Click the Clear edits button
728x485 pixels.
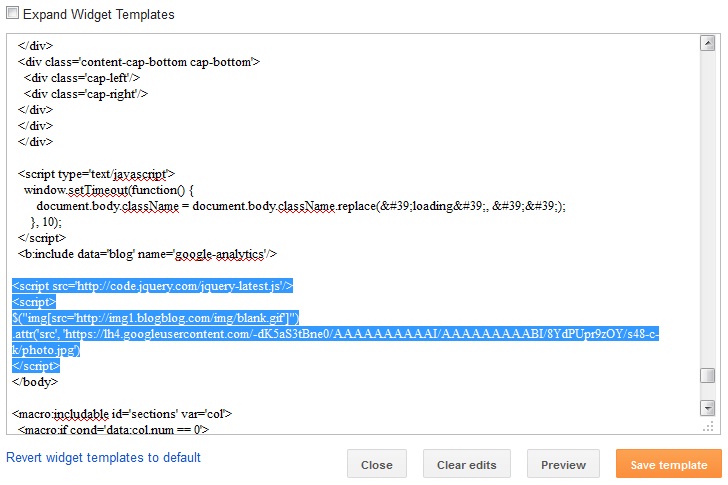(466, 464)
